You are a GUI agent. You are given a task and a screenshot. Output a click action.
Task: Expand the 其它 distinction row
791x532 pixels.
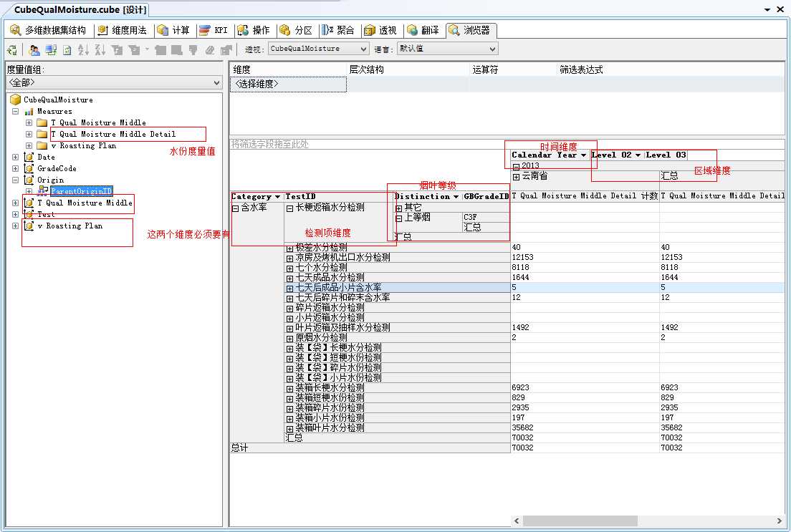398,208
